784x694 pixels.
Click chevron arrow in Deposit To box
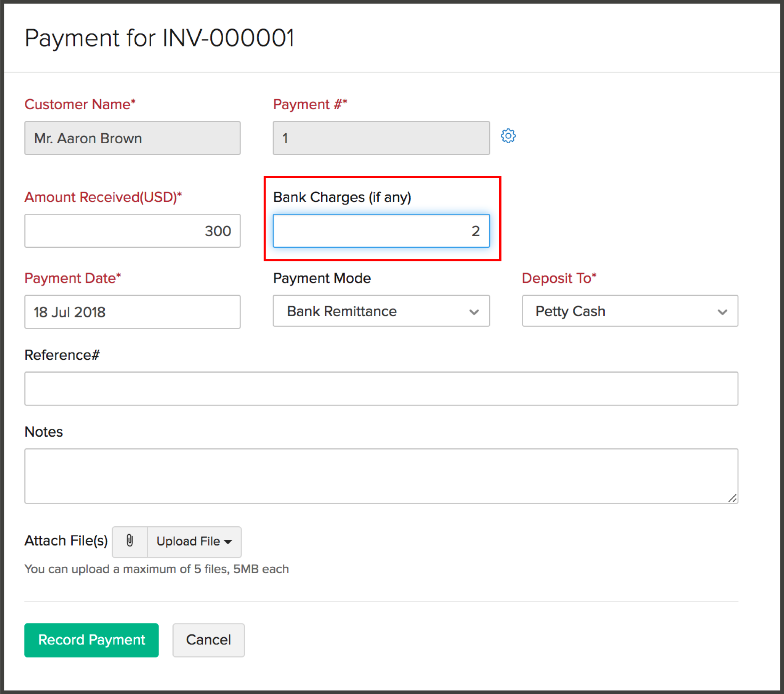722,312
